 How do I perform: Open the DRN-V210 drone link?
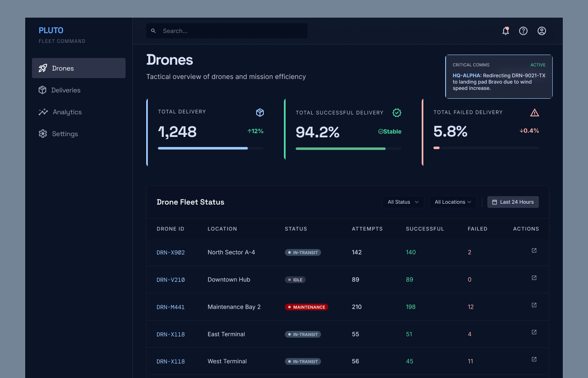pos(171,280)
